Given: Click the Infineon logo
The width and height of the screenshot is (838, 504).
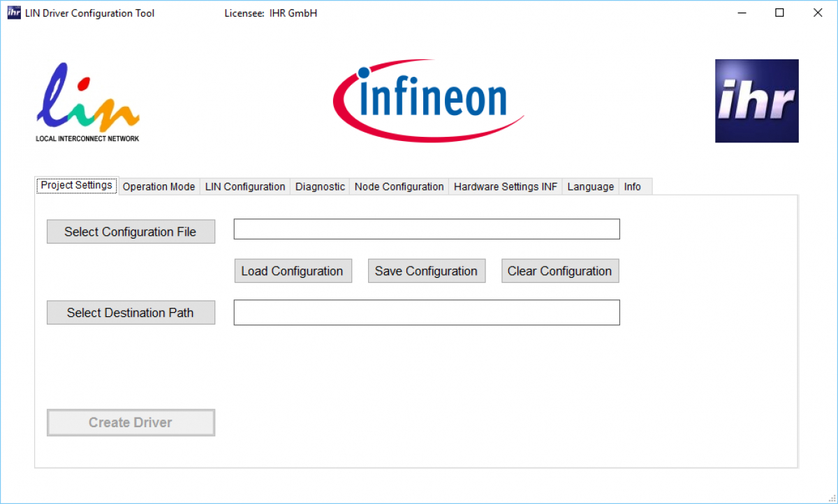Looking at the screenshot, I should click(x=428, y=101).
